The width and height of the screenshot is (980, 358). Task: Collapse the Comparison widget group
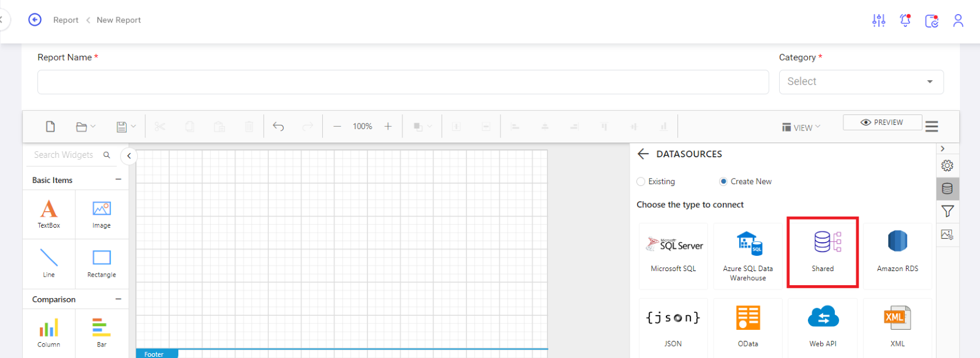[118, 299]
